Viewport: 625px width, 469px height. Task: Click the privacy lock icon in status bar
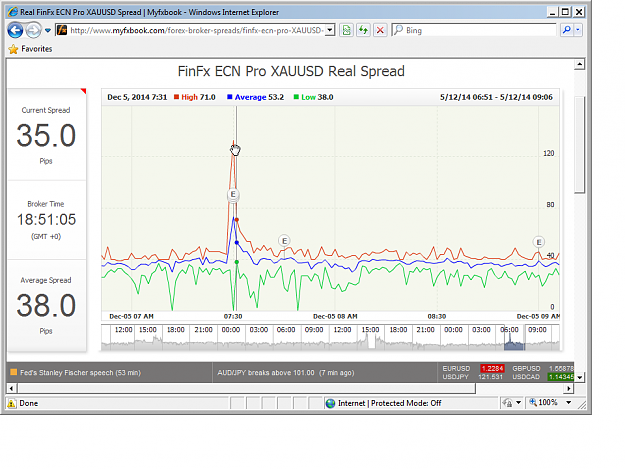coord(507,403)
